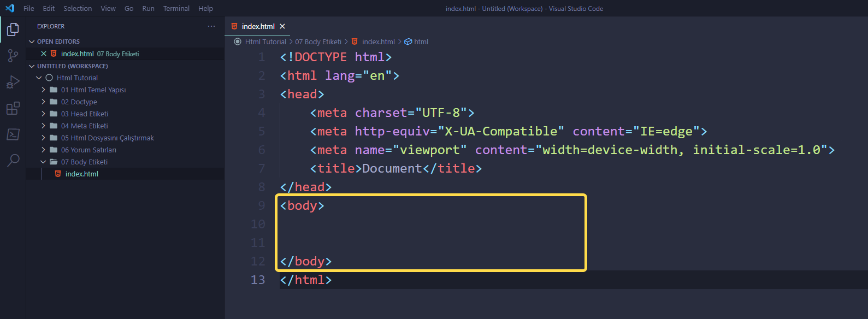868x319 pixels.
Task: Open the Source Control view
Action: pyautogui.click(x=13, y=56)
